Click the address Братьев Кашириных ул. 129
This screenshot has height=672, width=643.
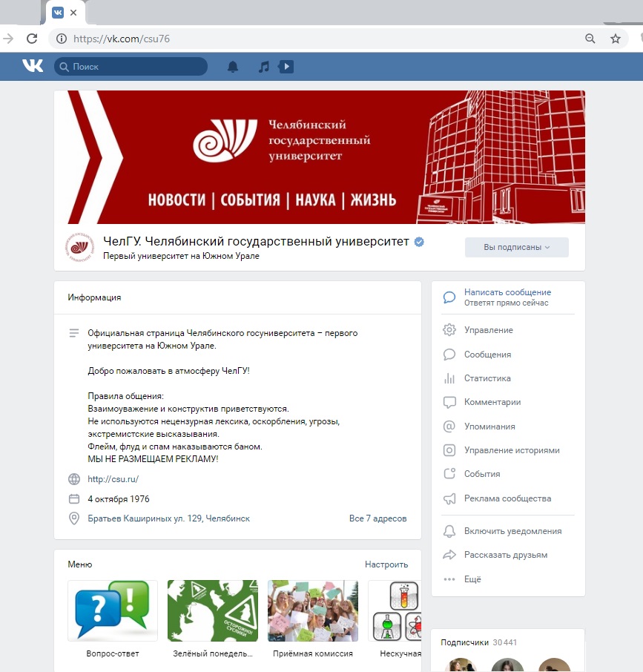click(x=169, y=518)
